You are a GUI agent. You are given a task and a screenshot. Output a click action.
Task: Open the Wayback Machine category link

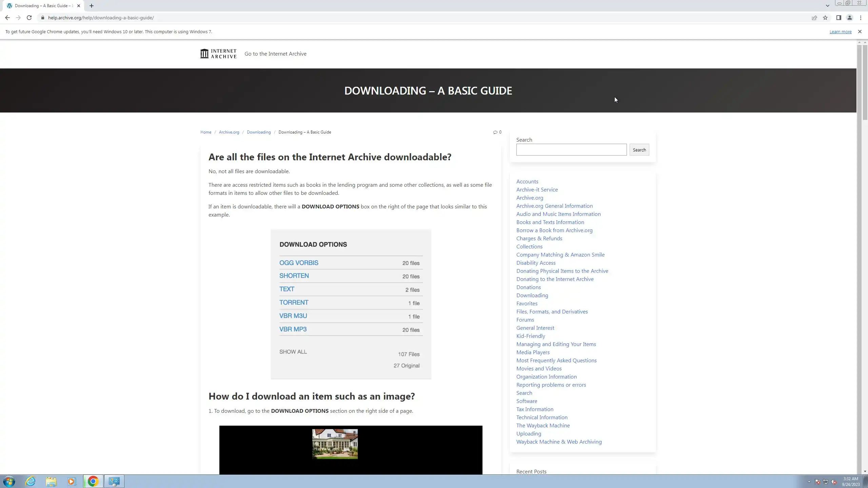click(543, 425)
